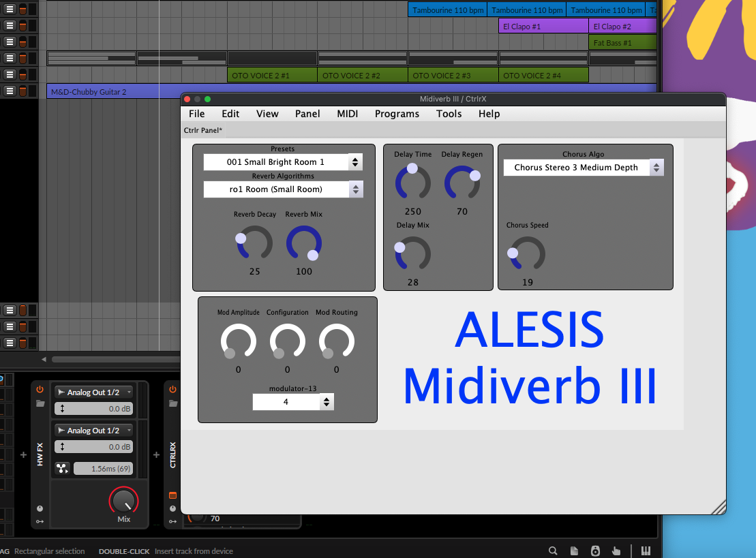This screenshot has height=558, width=756.
Task: Click the Tambourine track volume fader
Action: click(x=22, y=9)
